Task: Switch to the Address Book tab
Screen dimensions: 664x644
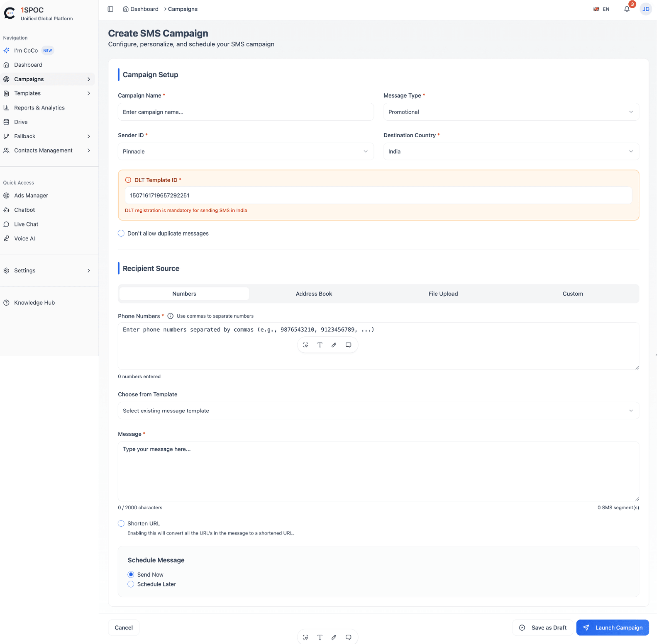Action: pos(314,294)
